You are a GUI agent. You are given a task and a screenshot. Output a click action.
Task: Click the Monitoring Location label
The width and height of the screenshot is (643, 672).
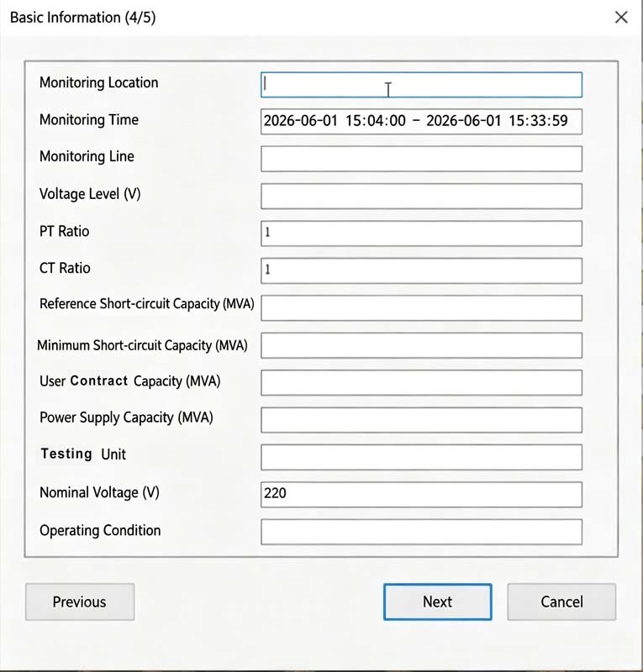(98, 82)
